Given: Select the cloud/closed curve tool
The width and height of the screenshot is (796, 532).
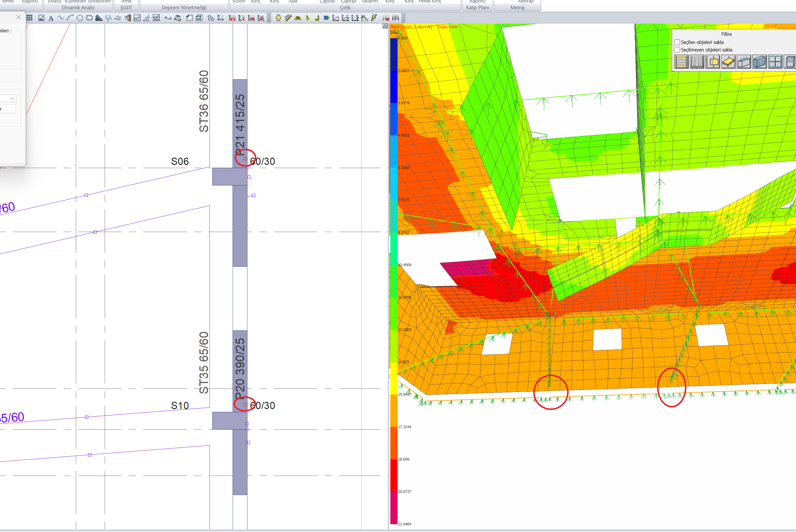Looking at the screenshot, I should [x=89, y=18].
